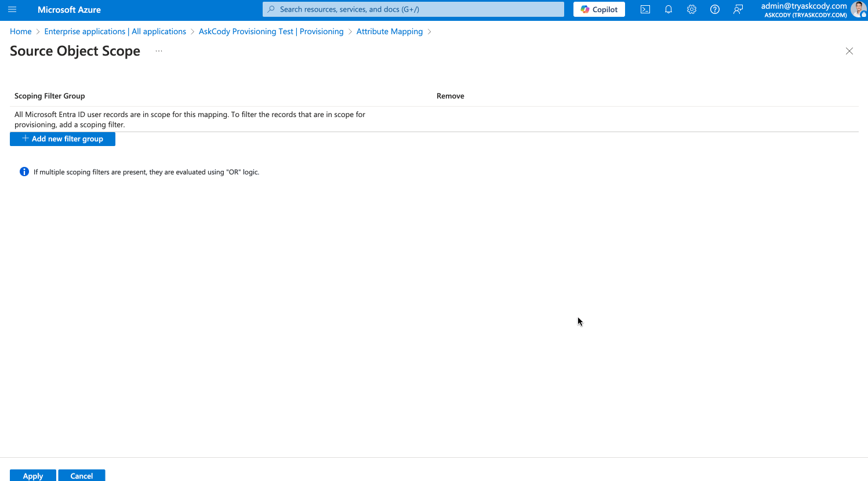
Task: Launch the Copilot button
Action: pyautogui.click(x=599, y=9)
